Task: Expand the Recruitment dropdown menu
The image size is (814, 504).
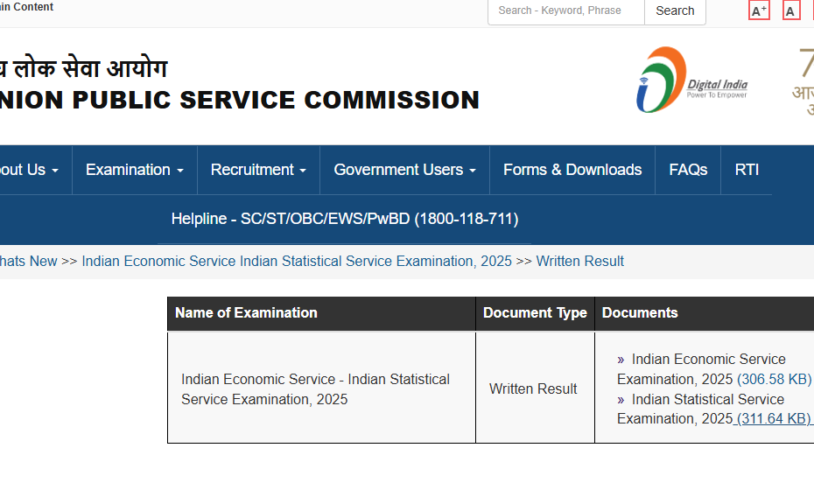Action: click(258, 170)
